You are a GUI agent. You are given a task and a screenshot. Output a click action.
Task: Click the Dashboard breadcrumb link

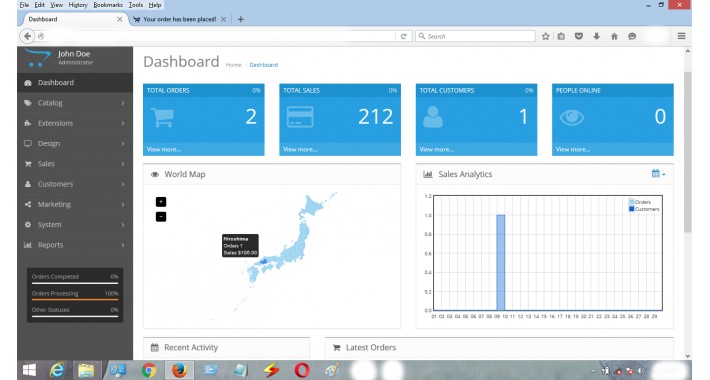264,65
